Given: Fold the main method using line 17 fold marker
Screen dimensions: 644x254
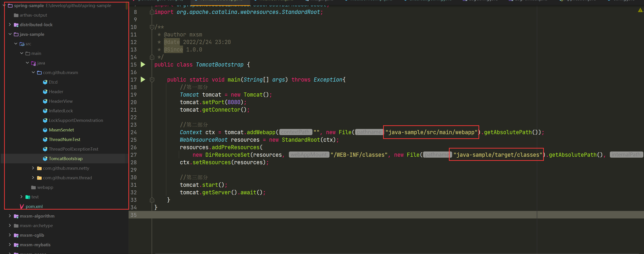Looking at the screenshot, I should pos(152,80).
